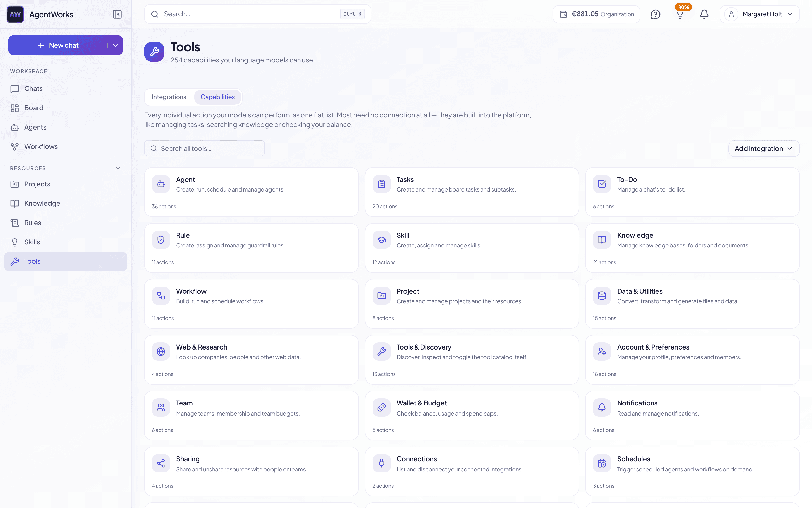Click the Team card people icon
The image size is (812, 508).
[x=161, y=407]
